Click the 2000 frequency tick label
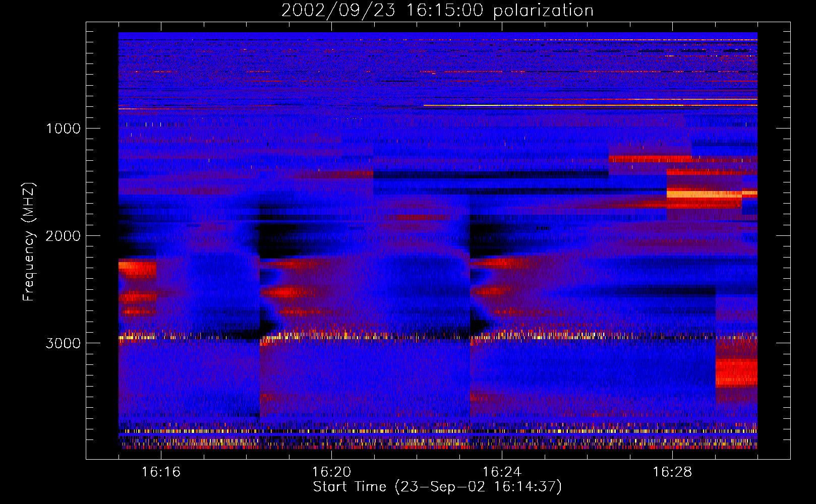816x504 pixels. click(63, 236)
